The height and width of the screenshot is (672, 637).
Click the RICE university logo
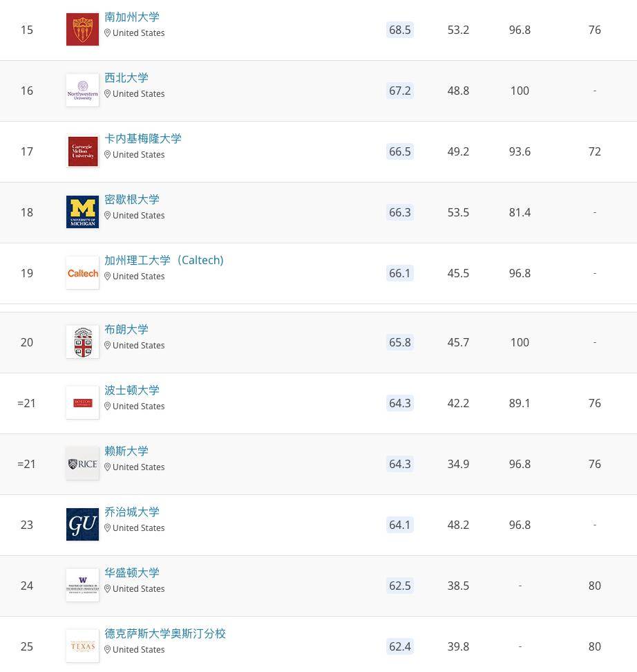82,463
